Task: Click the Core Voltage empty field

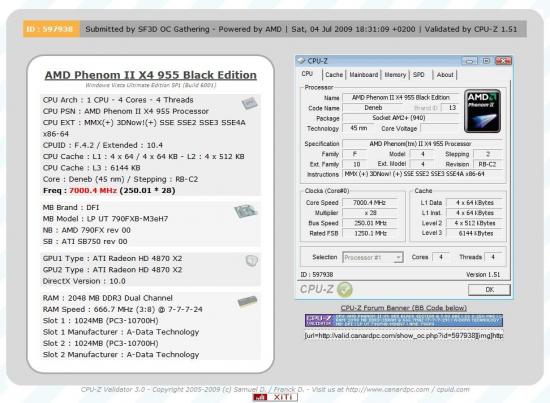Action: coord(440,128)
